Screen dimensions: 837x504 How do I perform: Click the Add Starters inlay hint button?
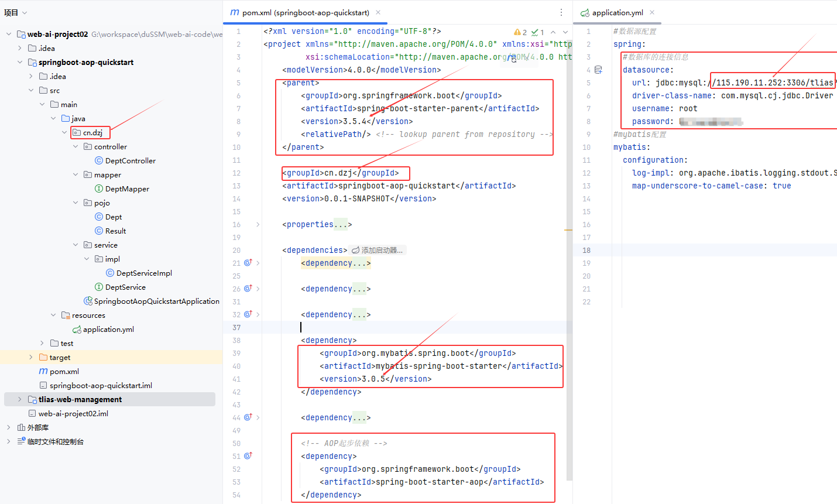(378, 250)
